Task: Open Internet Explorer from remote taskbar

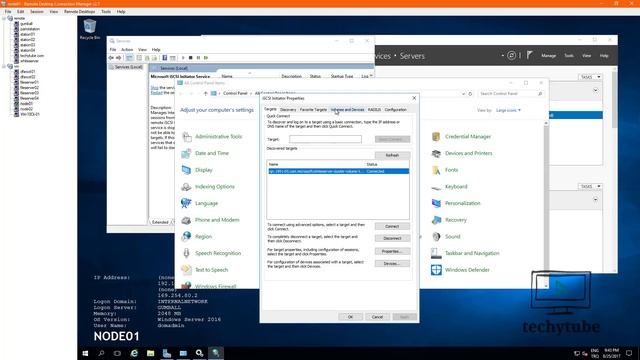Action: pos(134,353)
